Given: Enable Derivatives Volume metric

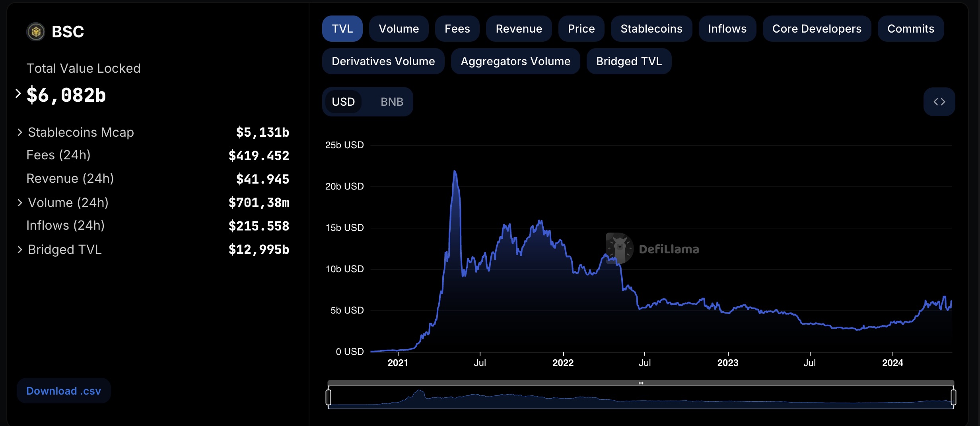Looking at the screenshot, I should pyautogui.click(x=383, y=61).
